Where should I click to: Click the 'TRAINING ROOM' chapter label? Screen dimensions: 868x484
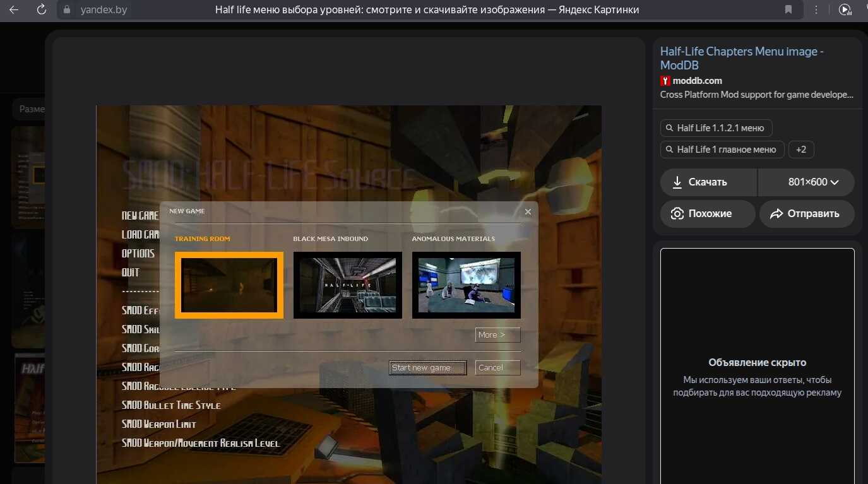point(203,239)
